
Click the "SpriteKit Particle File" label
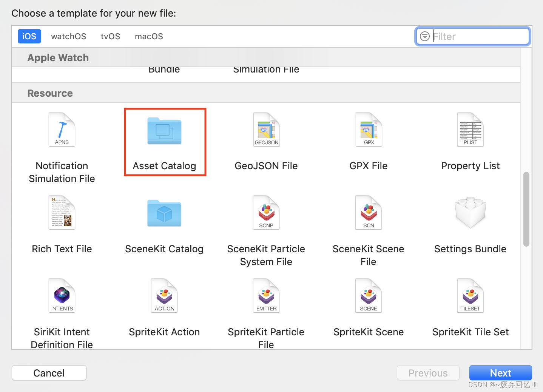[x=266, y=338]
